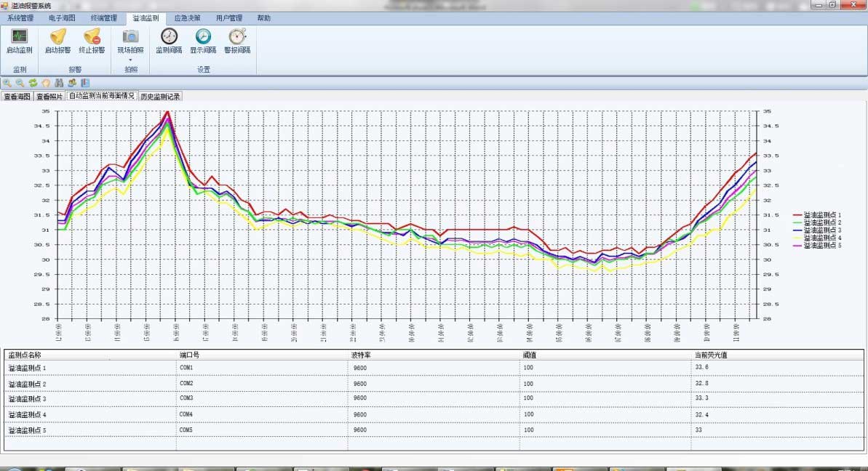
Task: Open the 显示间隔 display interval setting
Action: [x=203, y=36]
